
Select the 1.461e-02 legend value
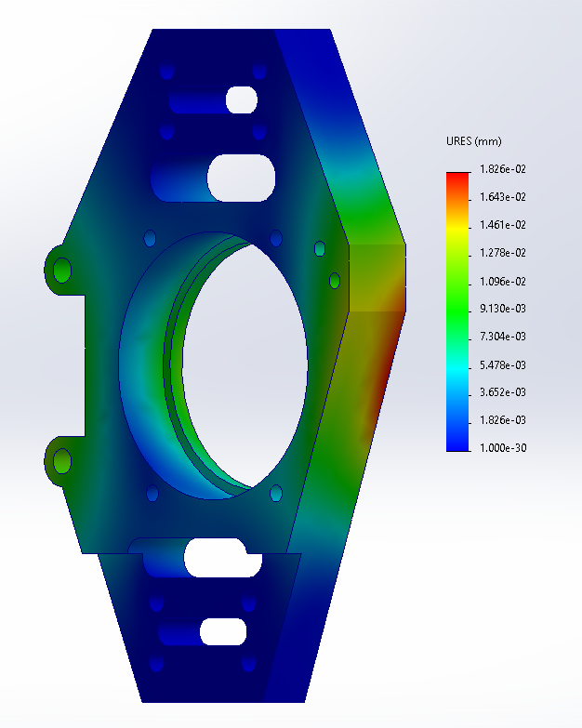503,225
